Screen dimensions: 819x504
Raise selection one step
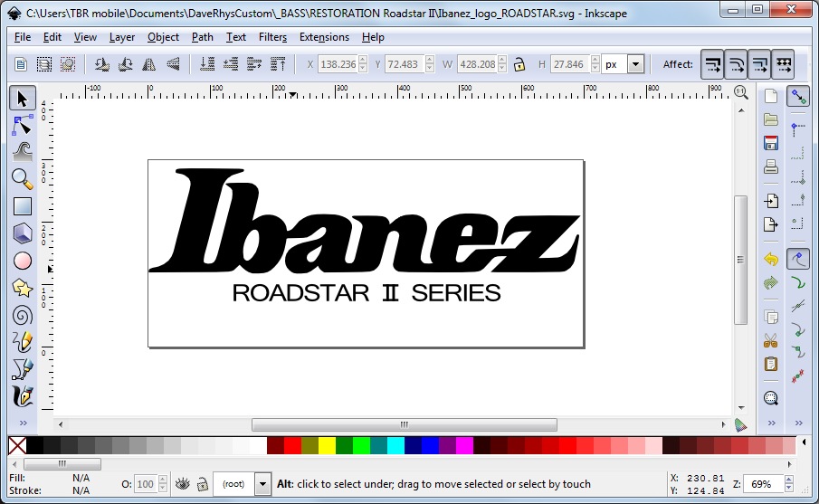click(254, 64)
